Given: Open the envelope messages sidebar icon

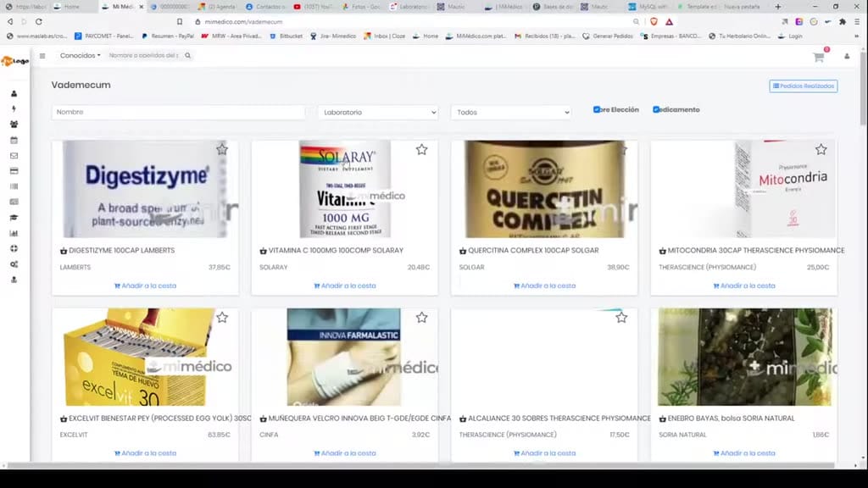Looking at the screenshot, I should [14, 156].
